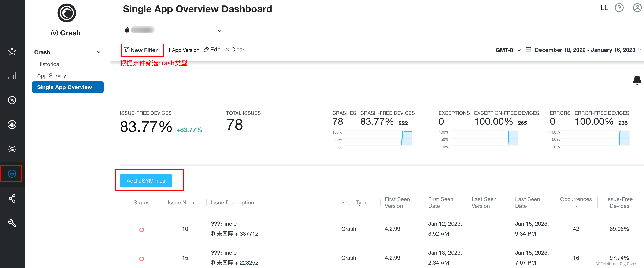Sort by Occurrences column
The height and width of the screenshot is (268, 644).
click(576, 202)
